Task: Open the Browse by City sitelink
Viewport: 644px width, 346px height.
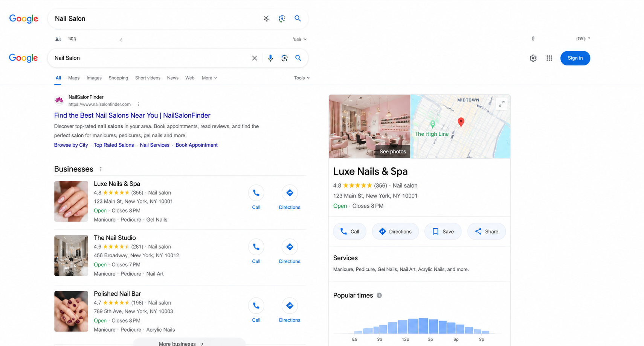Action: [71, 145]
